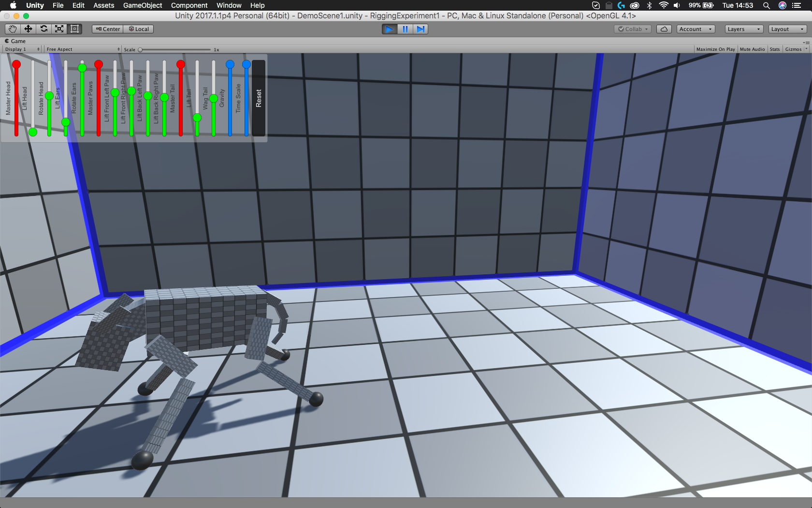
Task: Open the Layout dropdown
Action: point(788,29)
